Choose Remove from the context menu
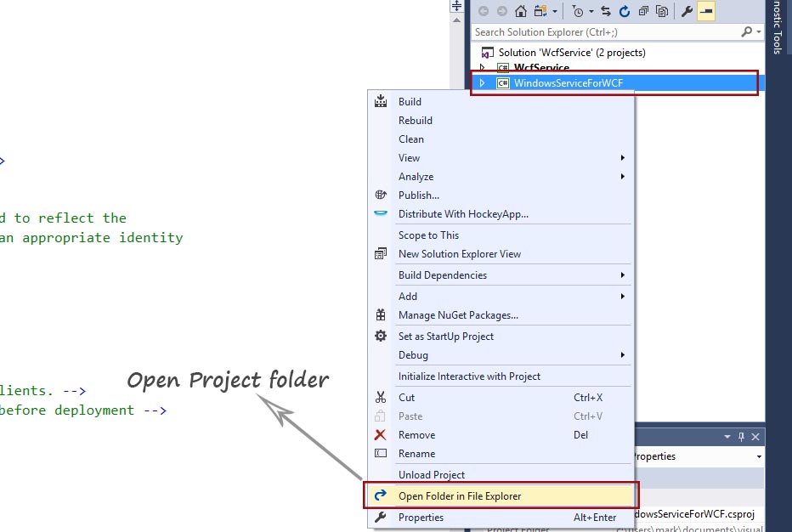The width and height of the screenshot is (792, 532). [x=500, y=434]
